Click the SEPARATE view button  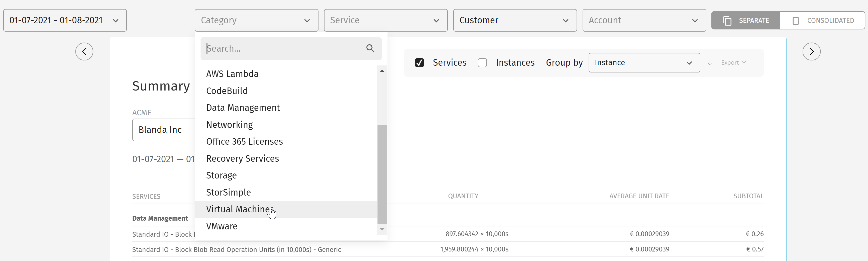click(745, 20)
